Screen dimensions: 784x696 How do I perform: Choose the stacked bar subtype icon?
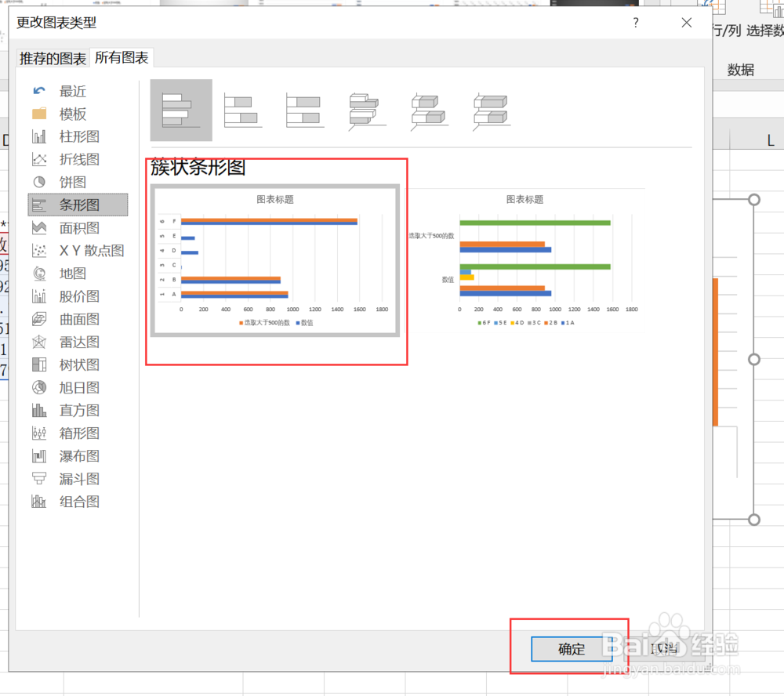point(242,110)
